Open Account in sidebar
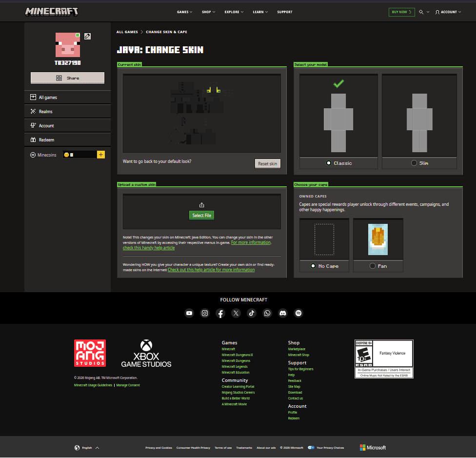This screenshot has width=476, height=458. pyautogui.click(x=67, y=126)
